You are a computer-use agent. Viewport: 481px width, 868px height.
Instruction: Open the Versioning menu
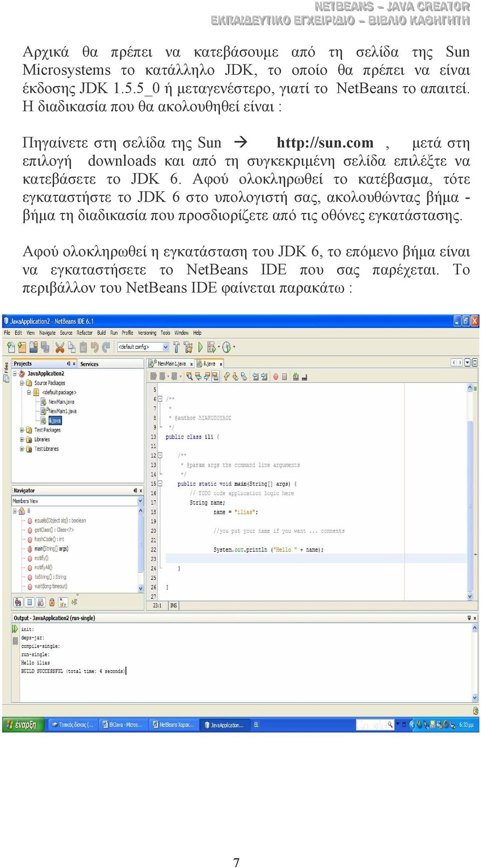tap(147, 333)
